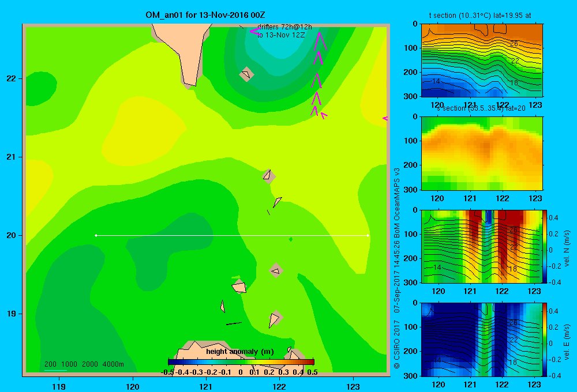Open the eastward velocity section plot

(482, 340)
